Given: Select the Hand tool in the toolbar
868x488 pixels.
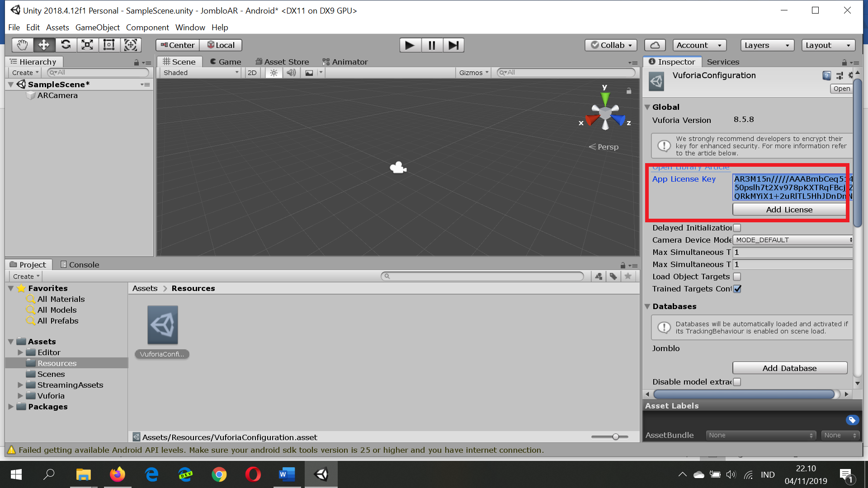Looking at the screenshot, I should click(22, 45).
